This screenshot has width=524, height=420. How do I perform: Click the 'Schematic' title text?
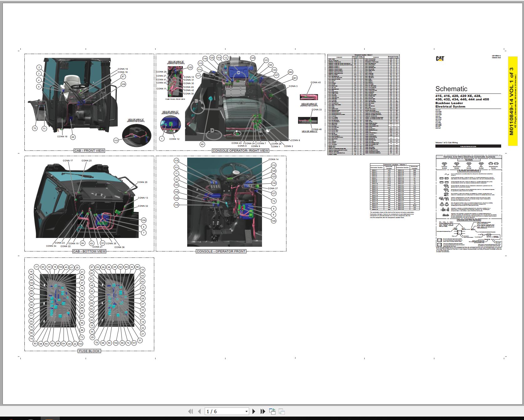point(451,89)
